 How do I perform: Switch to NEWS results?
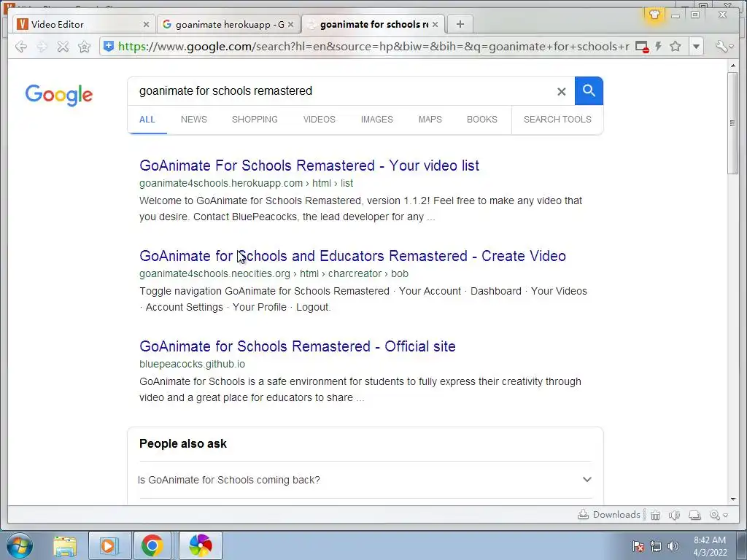click(194, 120)
